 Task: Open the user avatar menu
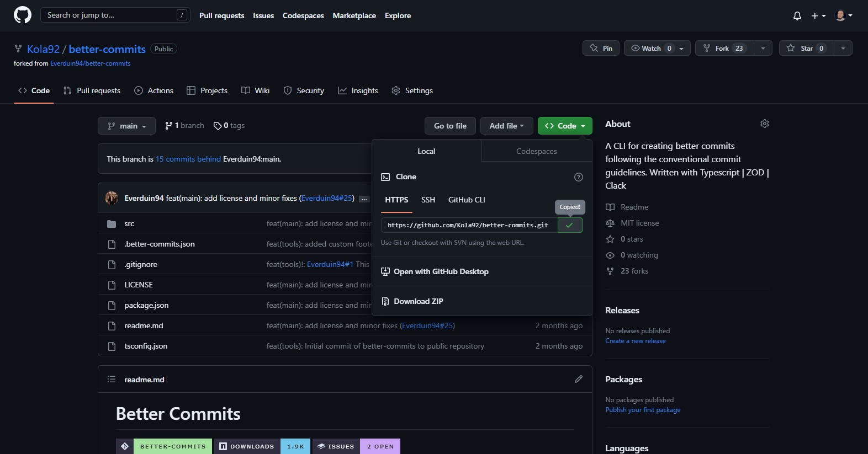(844, 15)
